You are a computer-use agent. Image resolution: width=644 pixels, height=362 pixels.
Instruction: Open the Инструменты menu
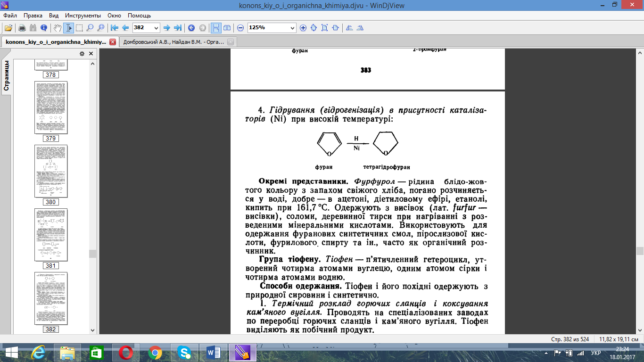[x=83, y=16]
